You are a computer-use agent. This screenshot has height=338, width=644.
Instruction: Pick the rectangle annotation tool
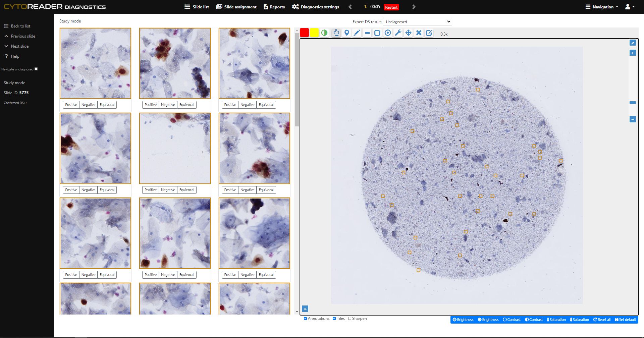tap(377, 33)
